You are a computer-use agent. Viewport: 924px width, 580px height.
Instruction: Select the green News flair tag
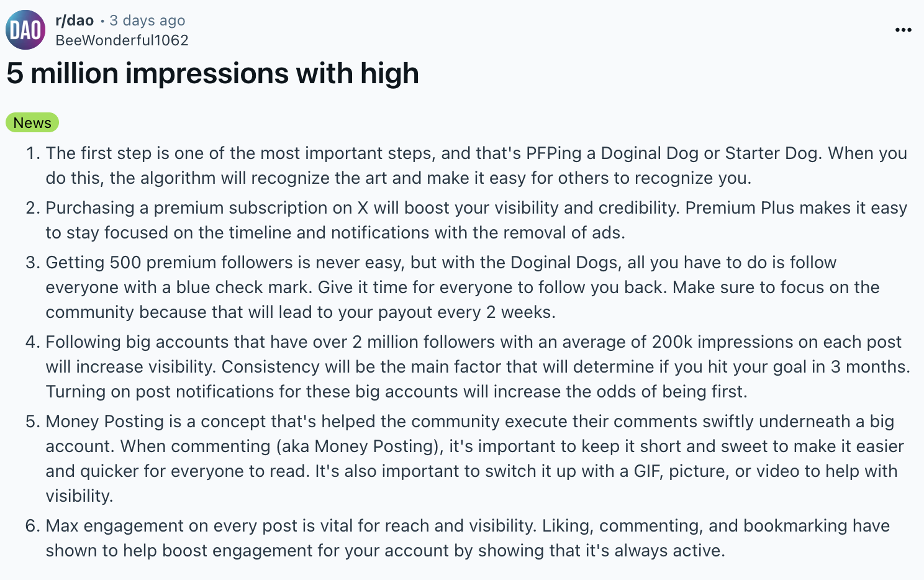coord(32,123)
